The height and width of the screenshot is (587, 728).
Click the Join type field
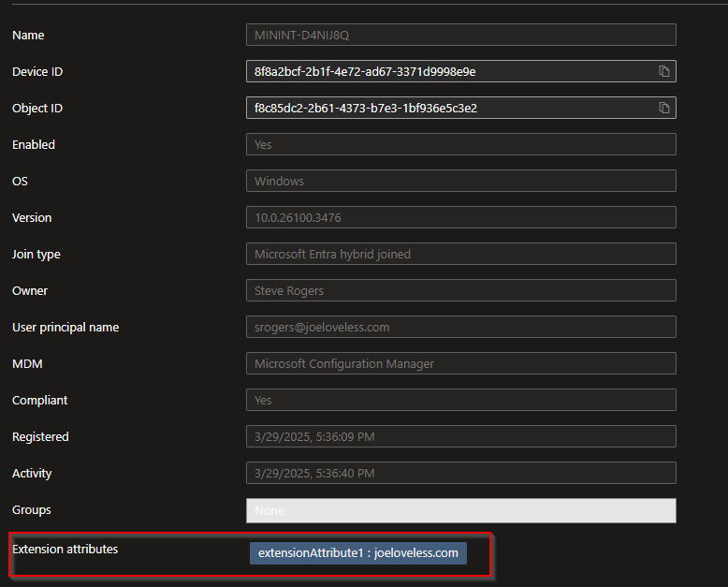[460, 254]
